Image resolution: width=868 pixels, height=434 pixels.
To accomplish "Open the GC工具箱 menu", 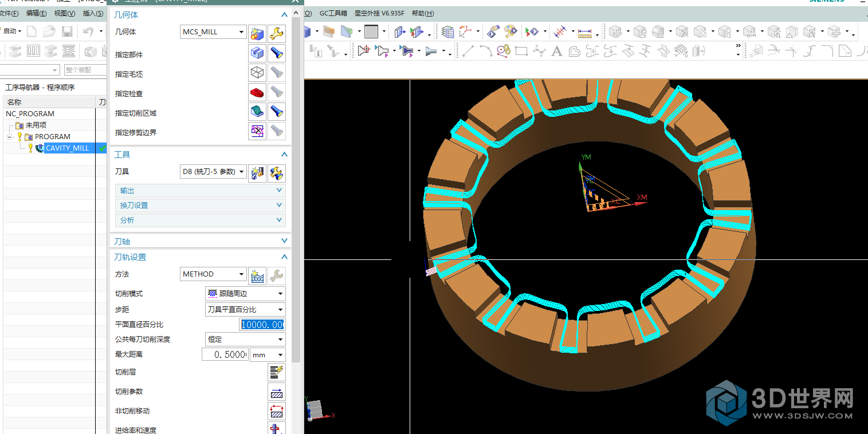I will tap(333, 13).
